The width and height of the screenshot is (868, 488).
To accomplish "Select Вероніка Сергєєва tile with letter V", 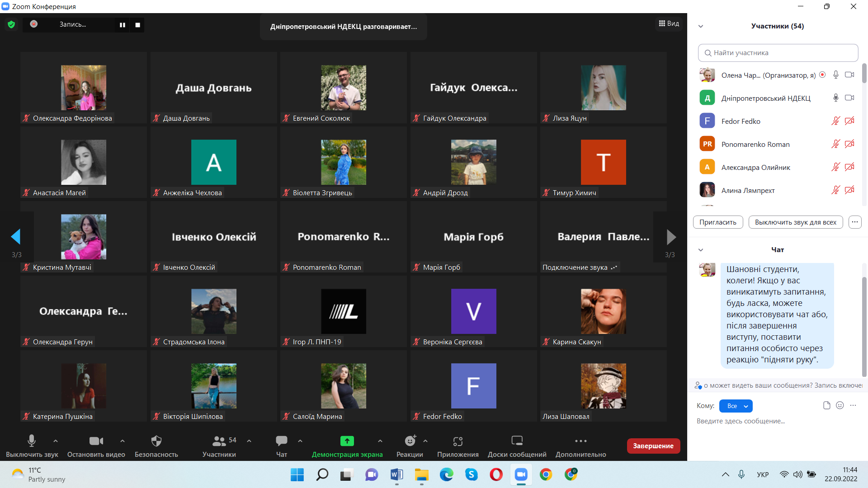I will (474, 311).
